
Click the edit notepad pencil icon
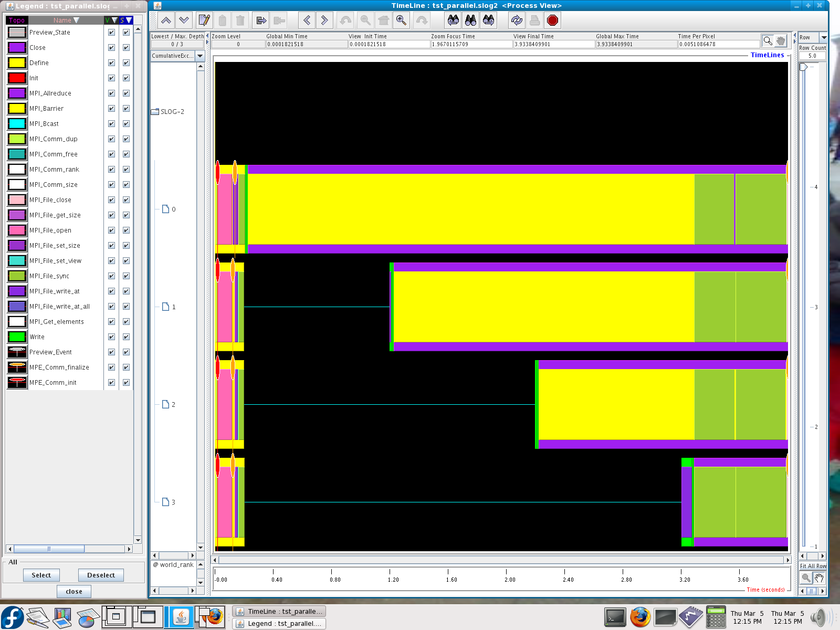(204, 20)
